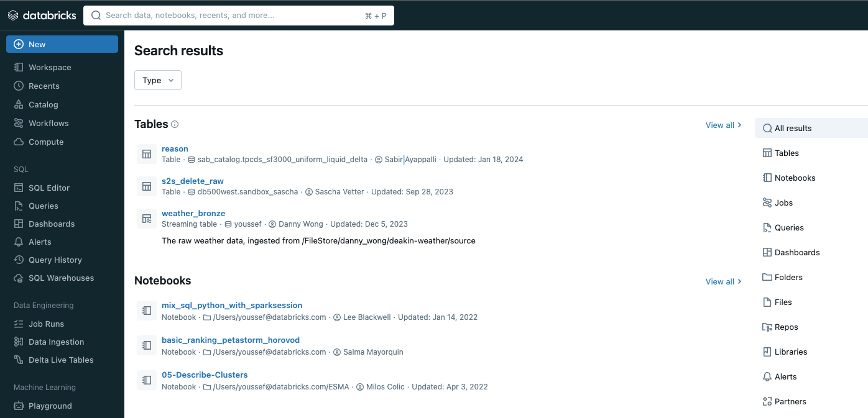
Task: Click the Data Ingestion icon
Action: pos(19,342)
